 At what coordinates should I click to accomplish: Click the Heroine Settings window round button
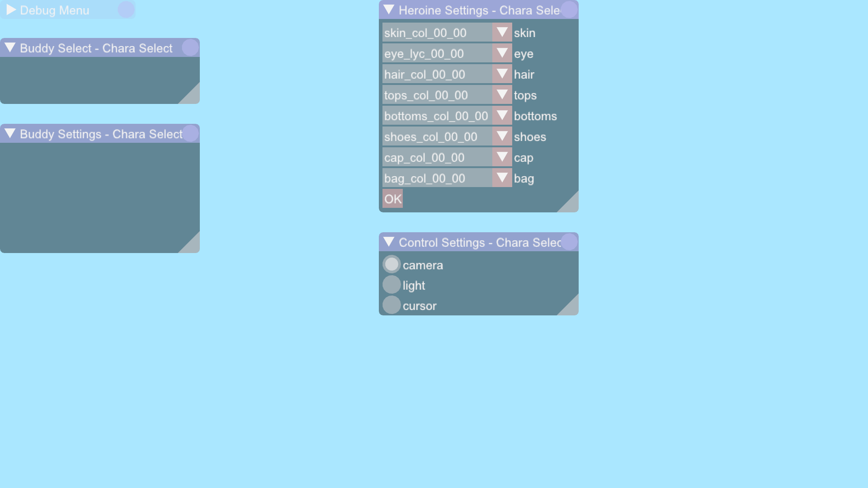coord(569,9)
